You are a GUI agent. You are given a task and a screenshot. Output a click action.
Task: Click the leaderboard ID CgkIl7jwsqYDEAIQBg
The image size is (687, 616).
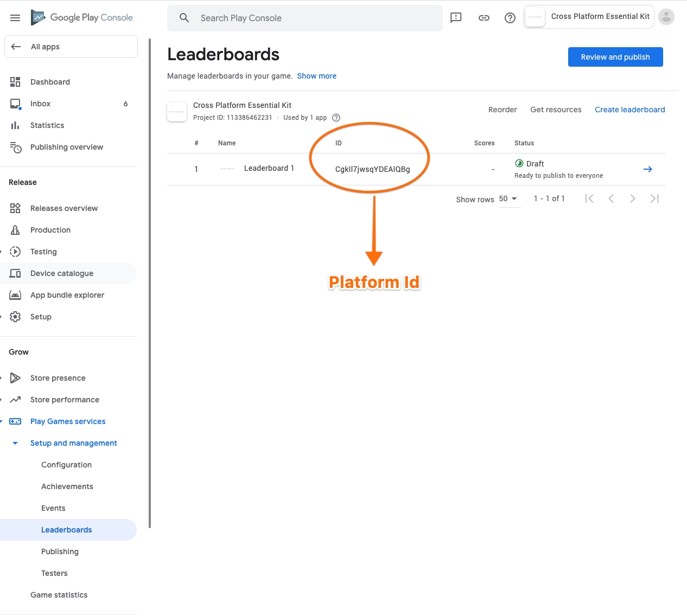[373, 169]
